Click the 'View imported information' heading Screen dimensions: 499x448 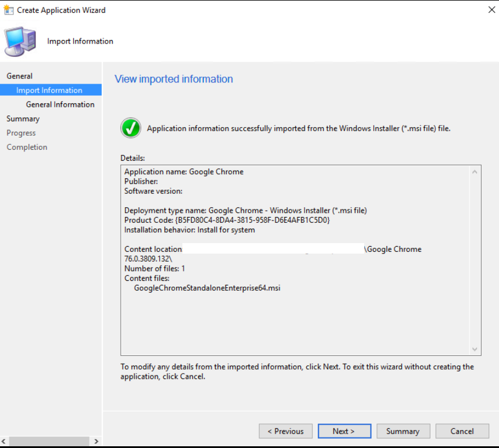tap(174, 79)
